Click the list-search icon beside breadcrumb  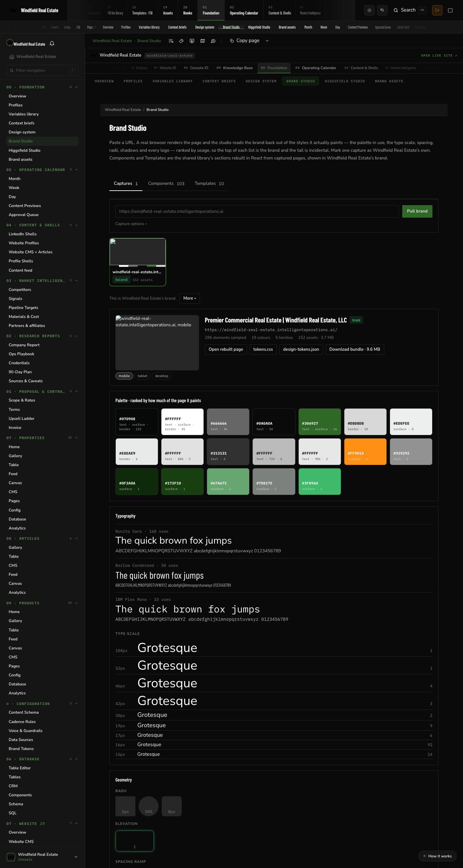(x=171, y=41)
